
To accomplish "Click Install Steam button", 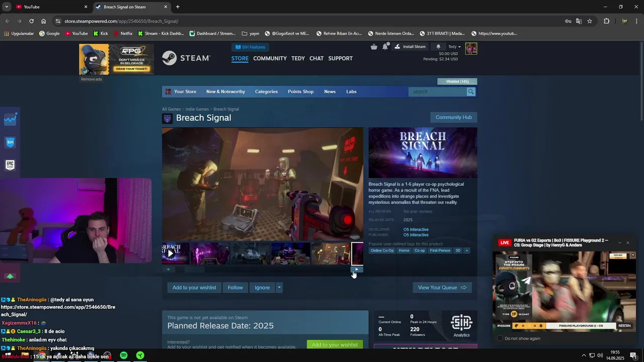I will 410,47.
